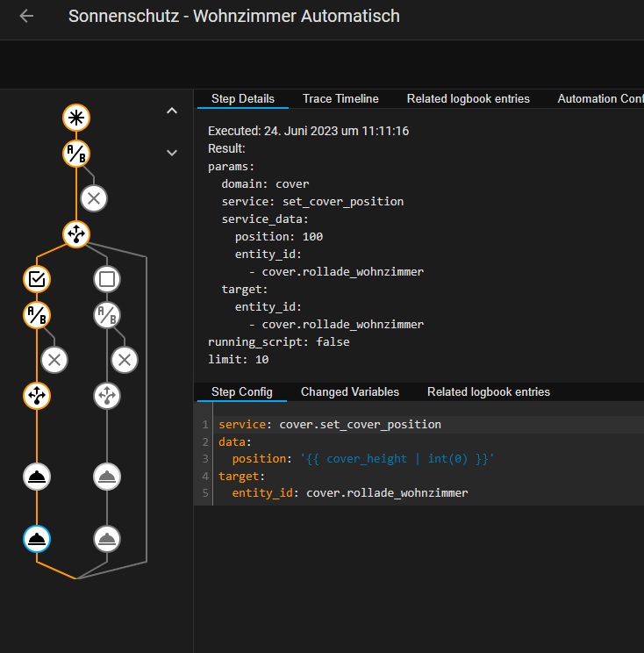Click the blue-highlighted service call bell node

(37, 538)
